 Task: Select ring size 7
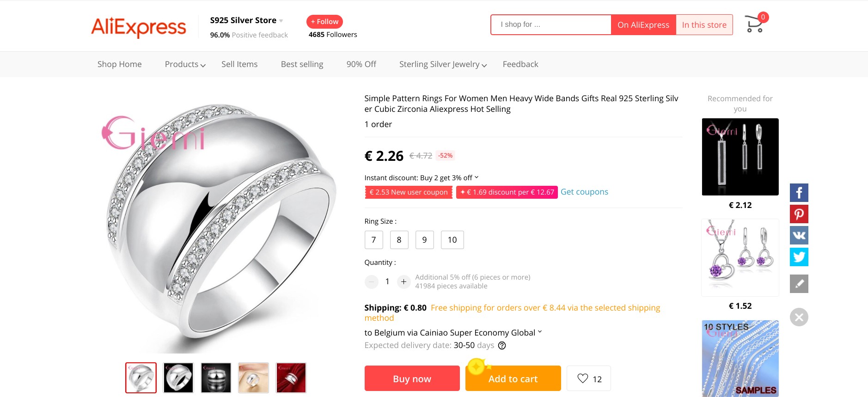(x=373, y=240)
